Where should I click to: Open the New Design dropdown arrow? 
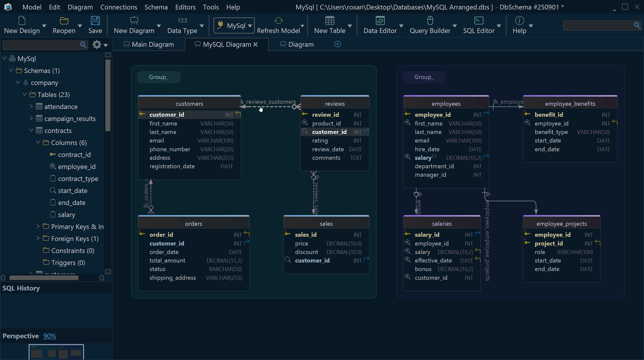44,26
